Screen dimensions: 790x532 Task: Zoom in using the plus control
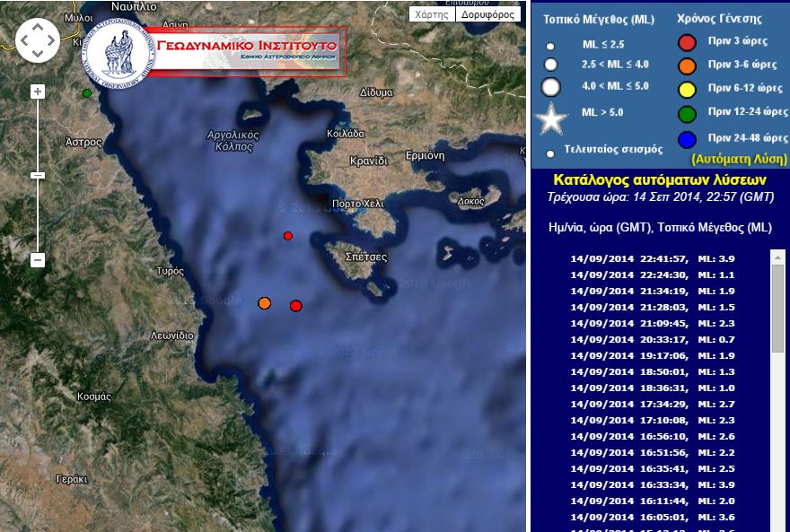[37, 90]
